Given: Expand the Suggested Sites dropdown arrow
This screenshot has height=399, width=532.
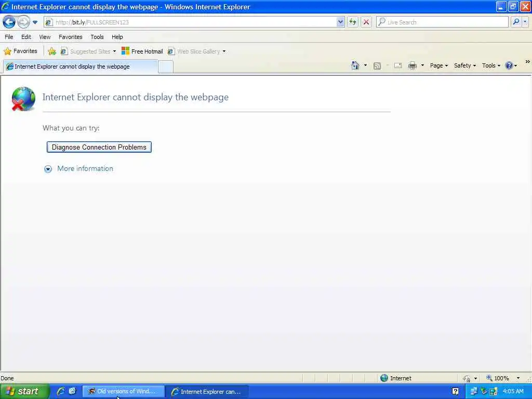Looking at the screenshot, I should (x=114, y=51).
